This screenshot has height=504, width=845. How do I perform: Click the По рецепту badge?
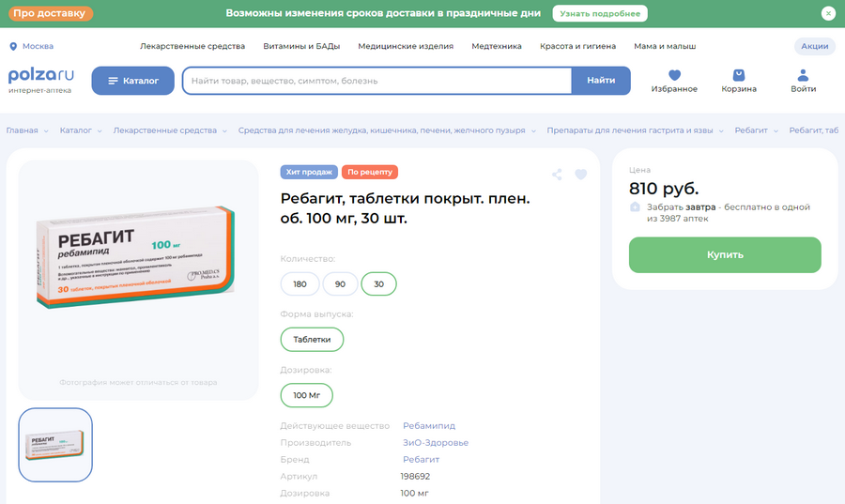click(x=370, y=172)
